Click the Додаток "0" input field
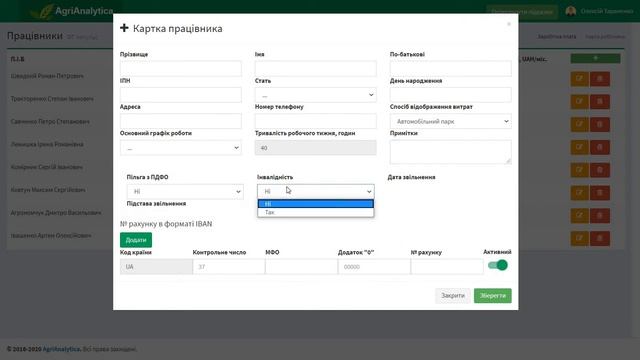 point(374,267)
